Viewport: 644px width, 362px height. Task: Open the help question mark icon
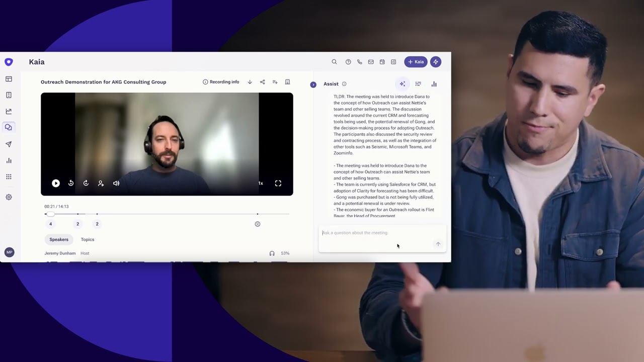348,62
